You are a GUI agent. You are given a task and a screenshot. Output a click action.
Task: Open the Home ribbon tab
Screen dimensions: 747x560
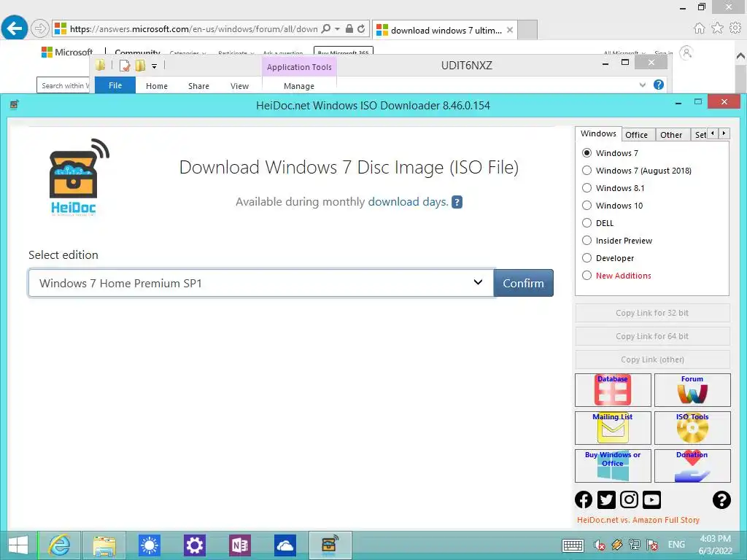click(157, 86)
